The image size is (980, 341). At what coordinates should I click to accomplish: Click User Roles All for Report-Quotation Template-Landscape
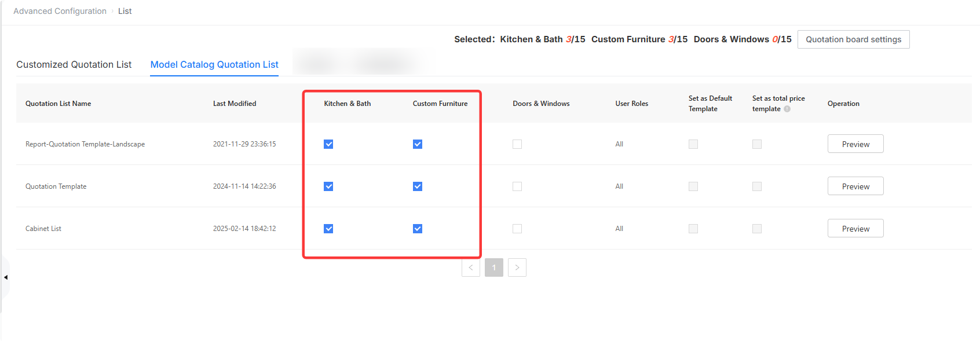pyautogui.click(x=619, y=144)
